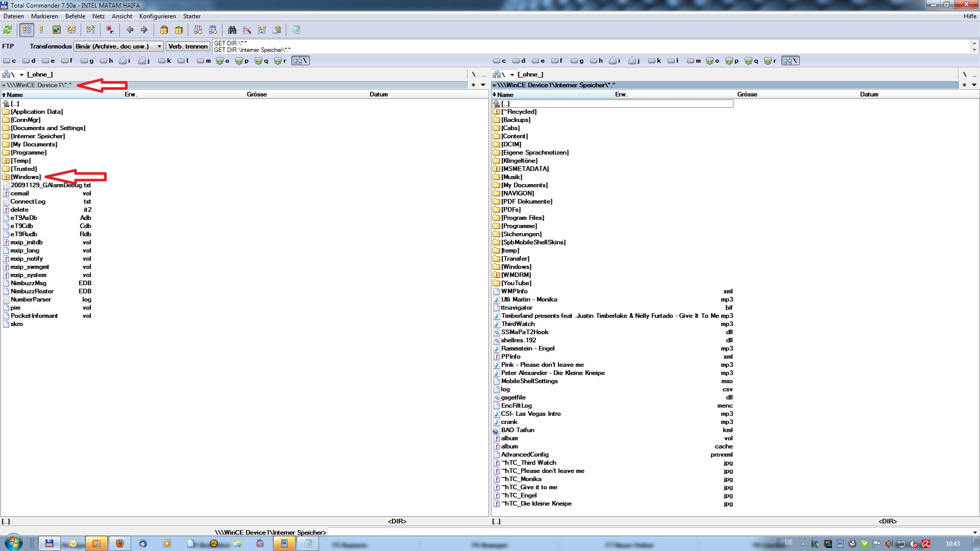Select CD drive i in left drive bar
Viewport: 980px width, 551px height.
tap(125, 61)
